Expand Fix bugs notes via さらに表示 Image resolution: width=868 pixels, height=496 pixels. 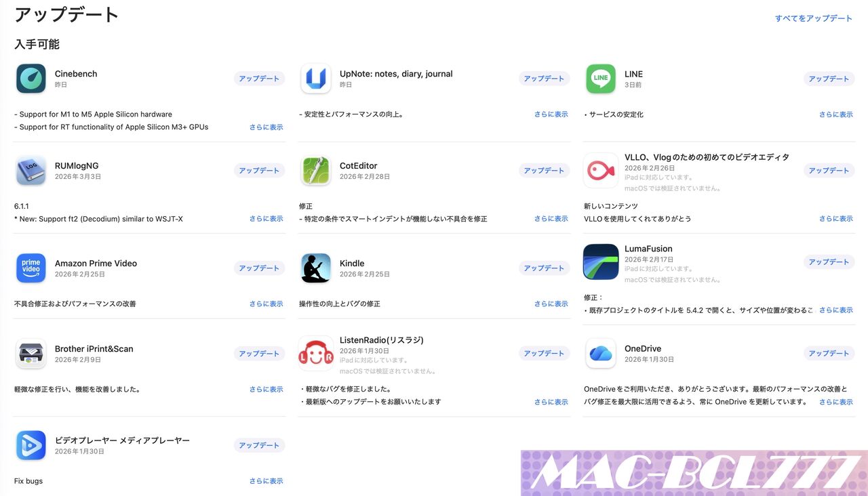coord(266,481)
